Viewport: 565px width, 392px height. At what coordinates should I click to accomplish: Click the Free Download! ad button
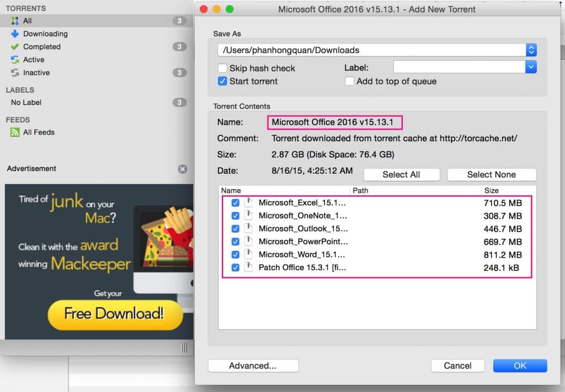115,314
